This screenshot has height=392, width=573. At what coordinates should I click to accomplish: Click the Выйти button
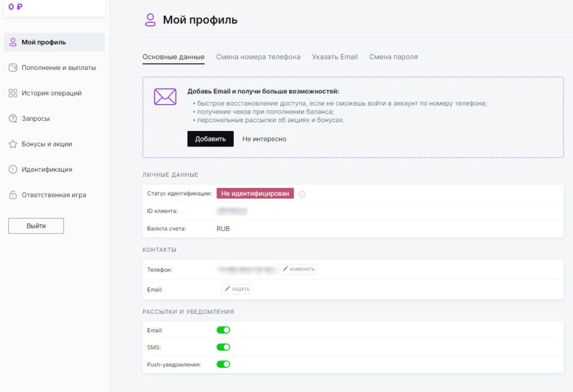(36, 226)
